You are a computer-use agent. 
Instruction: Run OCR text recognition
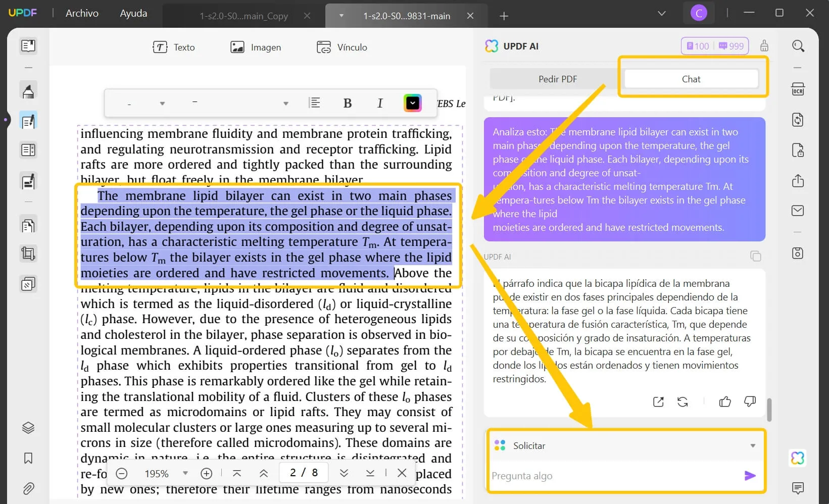tap(798, 89)
